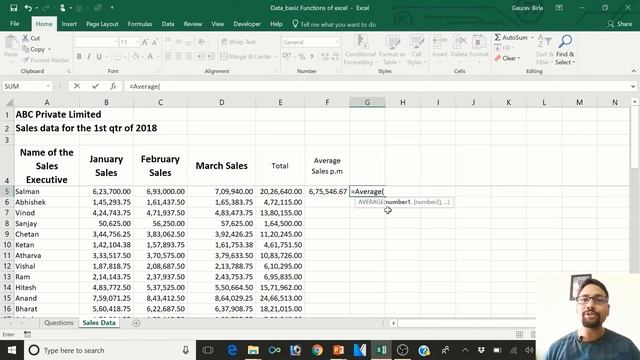The image size is (640, 360).
Task: Open File Explorer from the taskbar
Action: click(253, 350)
